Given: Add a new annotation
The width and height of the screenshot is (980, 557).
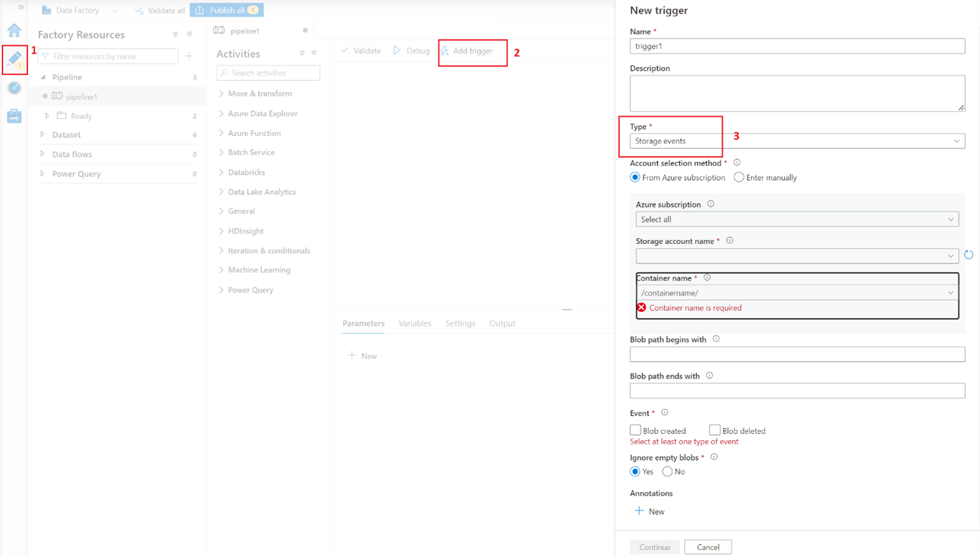Looking at the screenshot, I should [649, 511].
